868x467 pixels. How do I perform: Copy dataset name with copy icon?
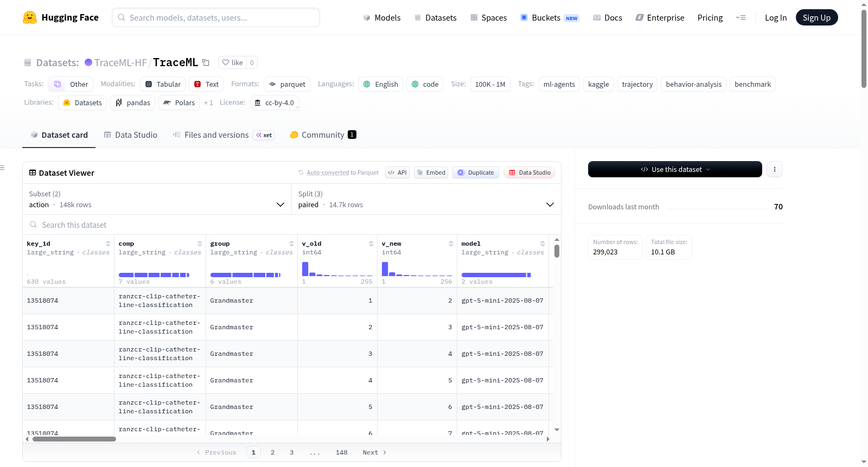pos(206,62)
